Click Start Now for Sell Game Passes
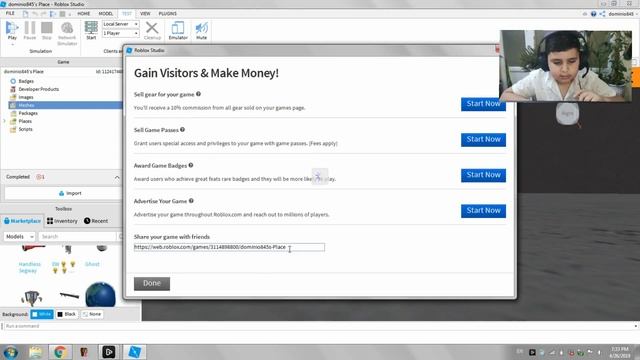Image resolution: width=640 pixels, height=360 pixels. 483,140
